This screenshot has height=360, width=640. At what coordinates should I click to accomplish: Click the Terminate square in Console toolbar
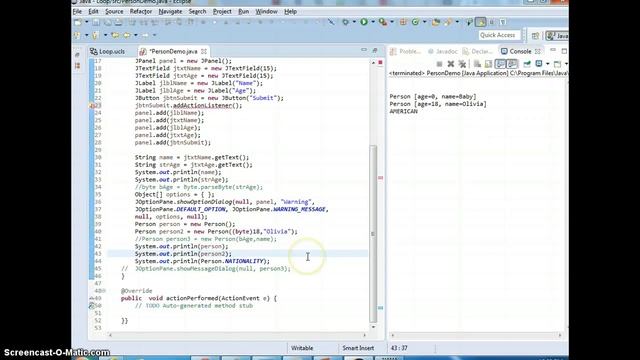[x=439, y=64]
